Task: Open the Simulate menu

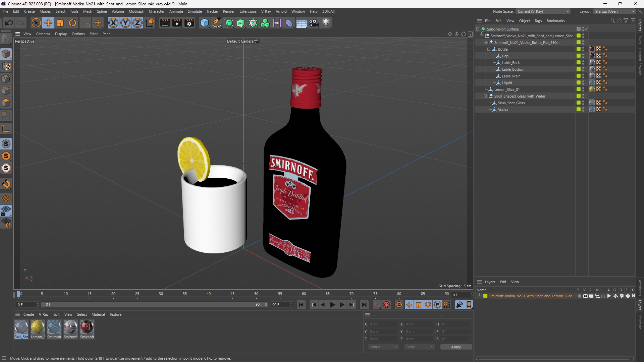Action: 195,11
